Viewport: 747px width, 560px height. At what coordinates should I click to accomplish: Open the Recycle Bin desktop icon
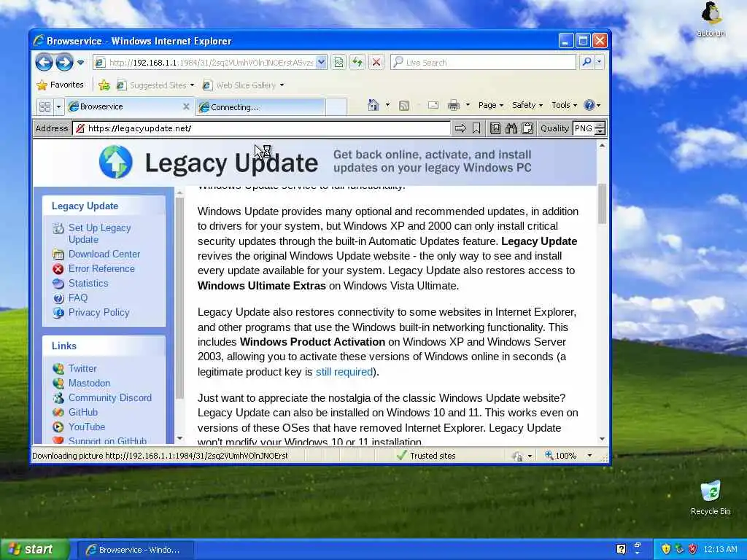click(711, 498)
